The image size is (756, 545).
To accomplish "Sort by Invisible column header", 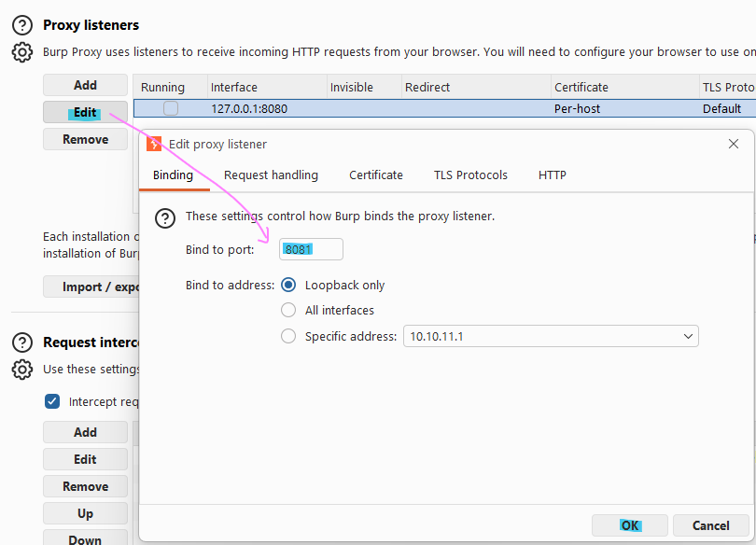I will tap(365, 87).
